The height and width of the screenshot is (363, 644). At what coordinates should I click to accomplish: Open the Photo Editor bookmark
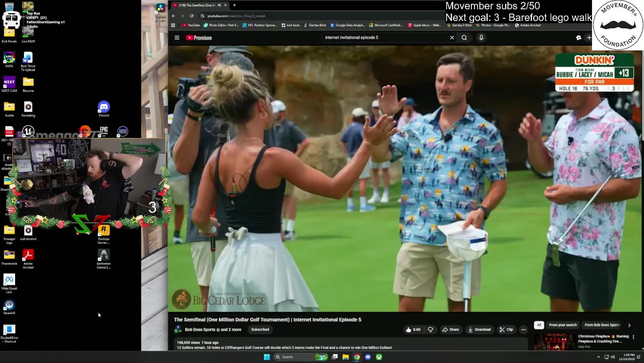click(x=221, y=25)
